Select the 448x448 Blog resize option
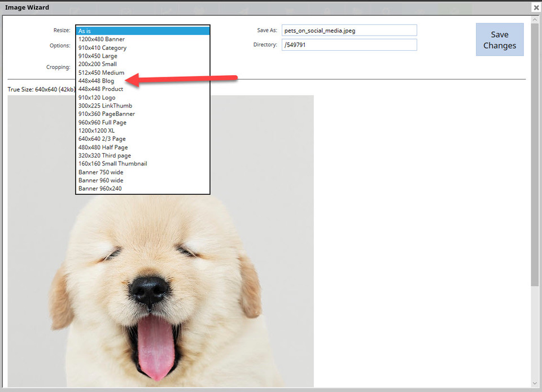542x392 pixels. tap(97, 81)
